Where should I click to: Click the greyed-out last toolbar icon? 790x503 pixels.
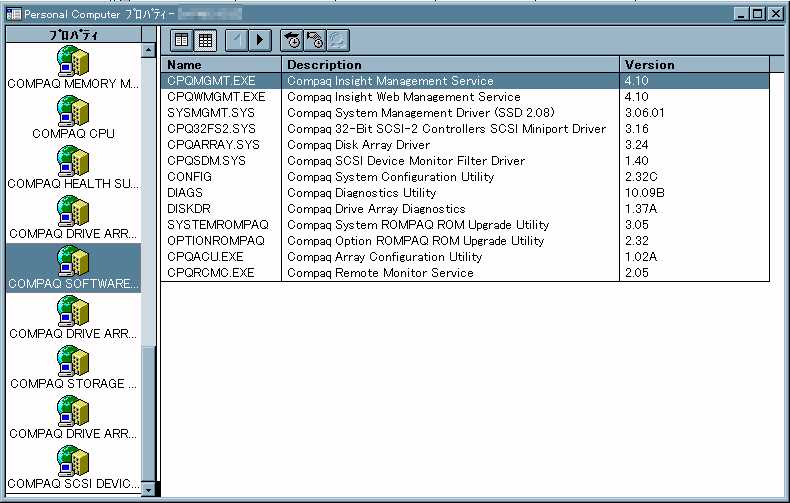[x=338, y=40]
